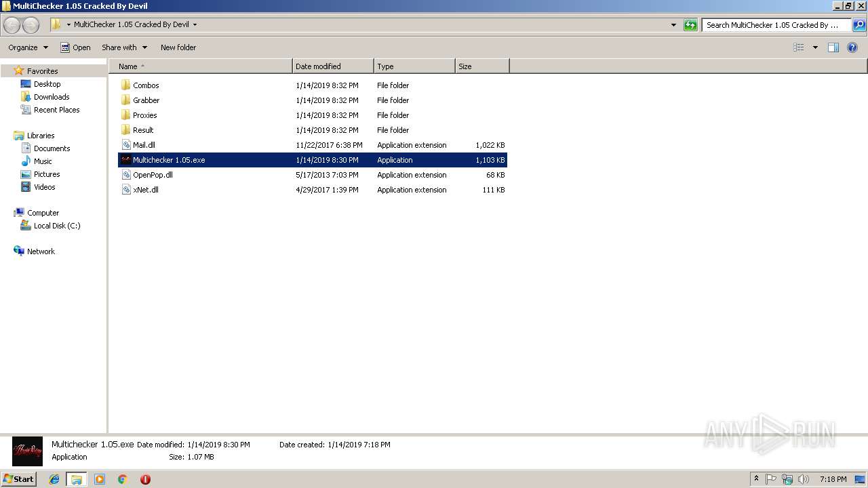Select the Result folder icon
The height and width of the screenshot is (488, 868).
[x=125, y=130]
